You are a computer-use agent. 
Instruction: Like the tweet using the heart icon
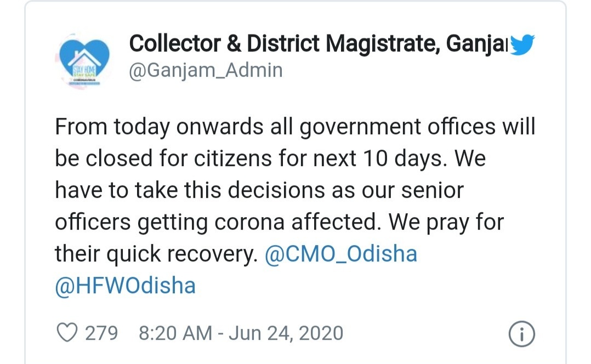(67, 333)
